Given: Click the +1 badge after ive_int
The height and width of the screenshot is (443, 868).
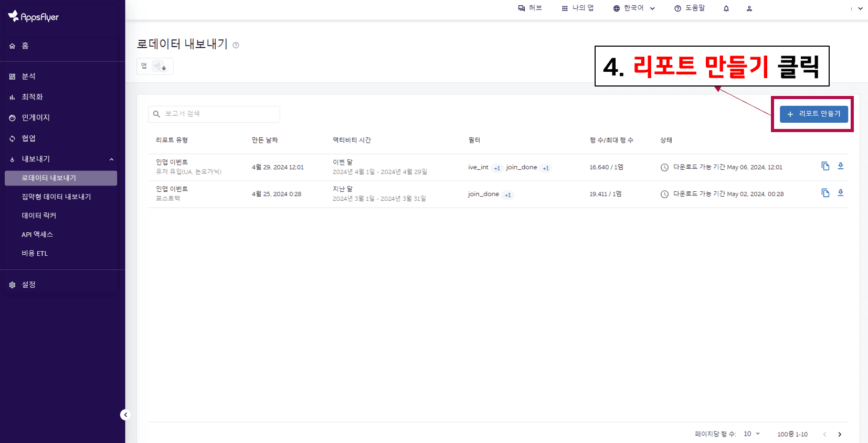Looking at the screenshot, I should click(497, 168).
